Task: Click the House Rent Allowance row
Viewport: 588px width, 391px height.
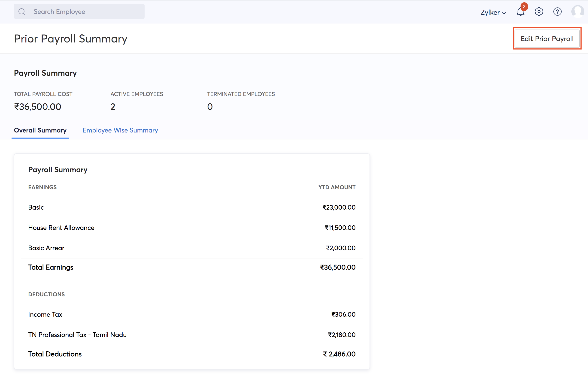Action: tap(61, 228)
